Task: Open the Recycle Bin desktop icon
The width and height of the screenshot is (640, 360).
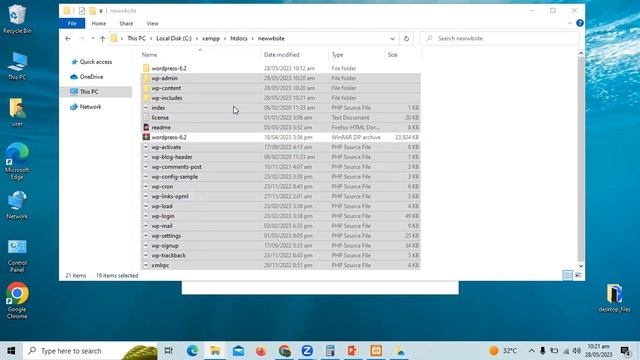Action: (x=17, y=19)
